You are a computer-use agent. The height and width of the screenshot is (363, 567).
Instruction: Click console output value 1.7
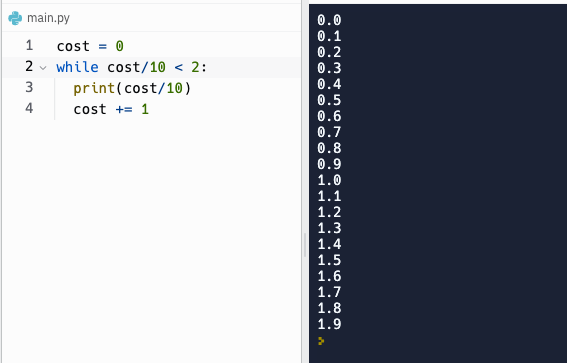pos(329,292)
